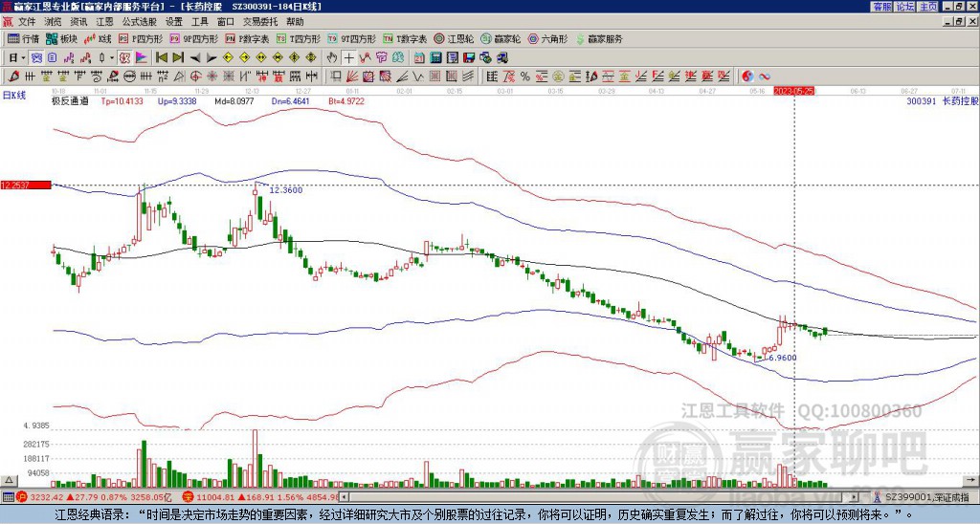Click the save floppy disk icon
The image size is (980, 524).
point(469,57)
